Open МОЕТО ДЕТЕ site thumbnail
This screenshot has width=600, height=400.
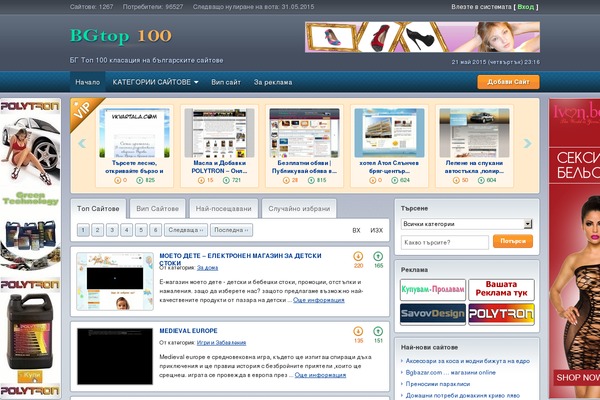pyautogui.click(x=115, y=281)
